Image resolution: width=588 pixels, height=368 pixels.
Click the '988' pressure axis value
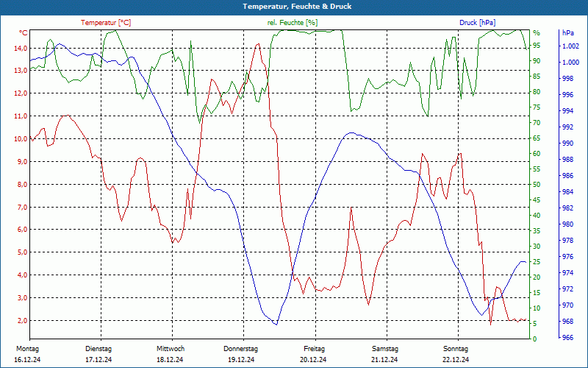567,160
